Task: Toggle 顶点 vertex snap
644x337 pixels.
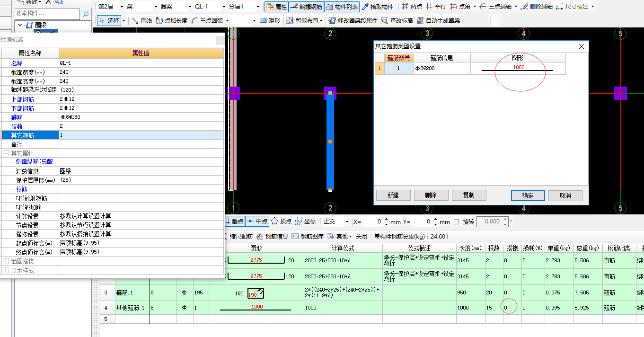Action: pyautogui.click(x=281, y=221)
